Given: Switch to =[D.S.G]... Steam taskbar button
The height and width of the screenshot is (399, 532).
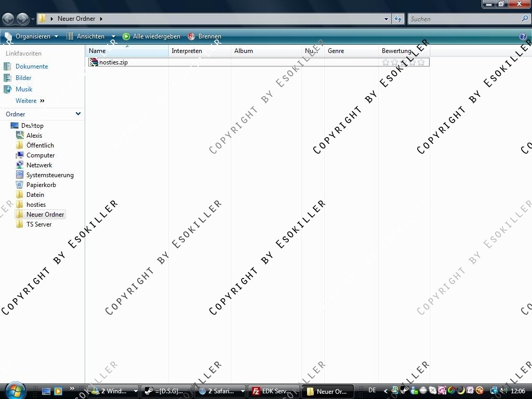Looking at the screenshot, I should click(x=166, y=391).
